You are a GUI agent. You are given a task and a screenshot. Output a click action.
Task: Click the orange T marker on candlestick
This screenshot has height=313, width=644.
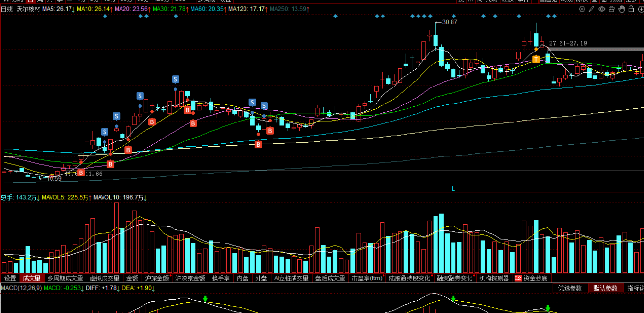536,59
